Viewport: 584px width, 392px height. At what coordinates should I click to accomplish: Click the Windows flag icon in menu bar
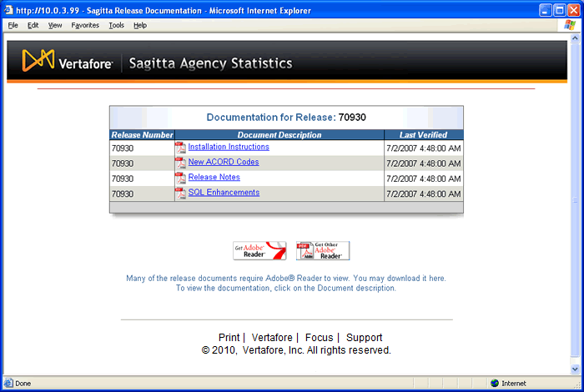(570, 25)
